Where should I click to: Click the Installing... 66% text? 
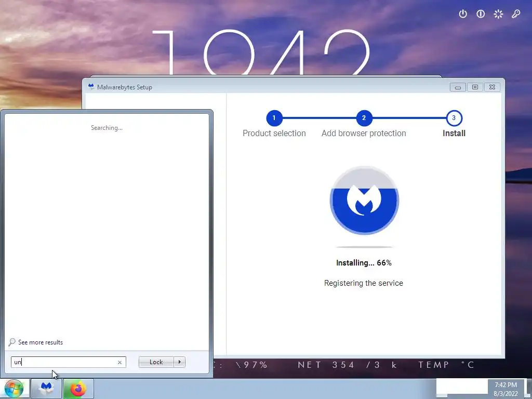click(364, 263)
